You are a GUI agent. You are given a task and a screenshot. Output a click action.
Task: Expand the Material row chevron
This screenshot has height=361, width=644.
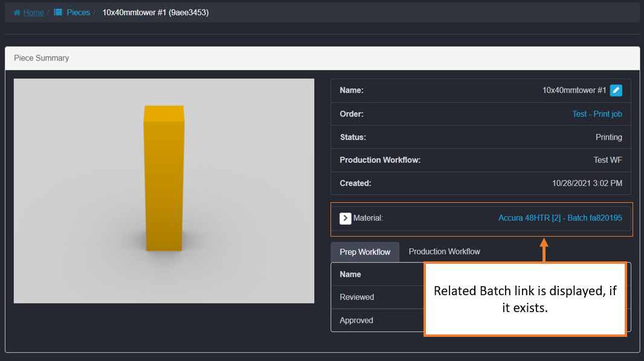tap(346, 218)
